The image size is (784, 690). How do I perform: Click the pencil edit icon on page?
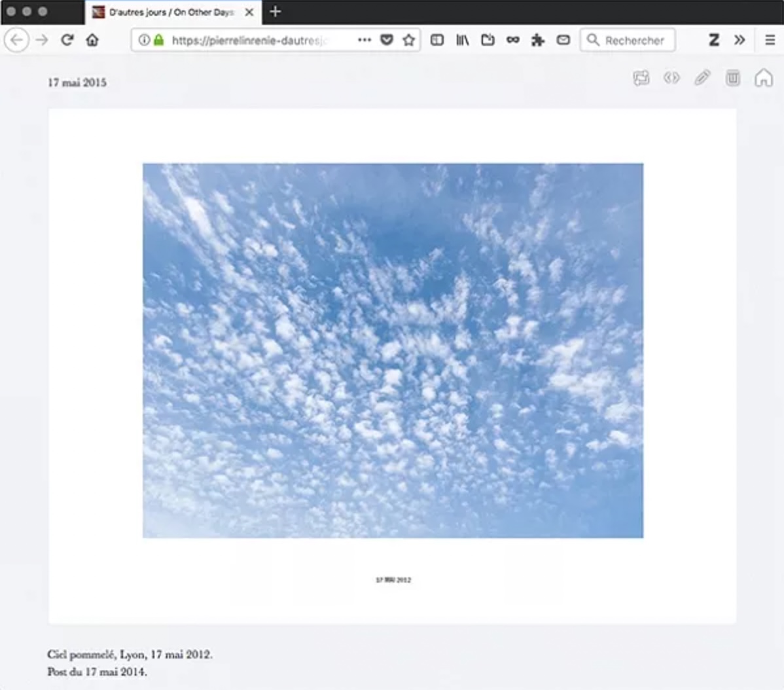point(702,79)
